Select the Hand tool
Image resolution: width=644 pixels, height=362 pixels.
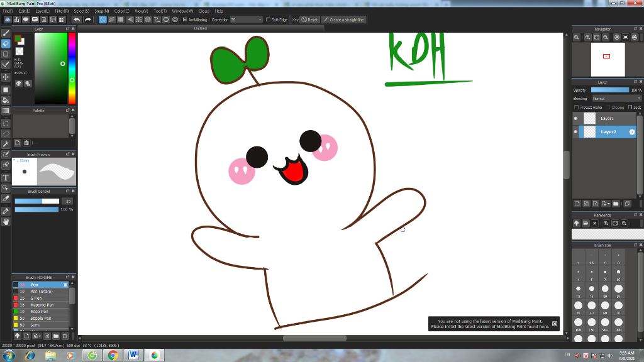[6, 222]
